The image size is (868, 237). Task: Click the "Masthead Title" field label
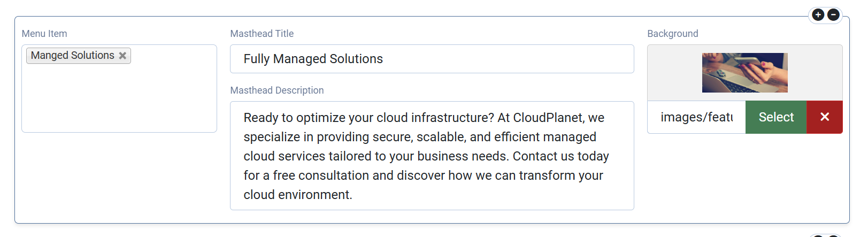tap(262, 34)
